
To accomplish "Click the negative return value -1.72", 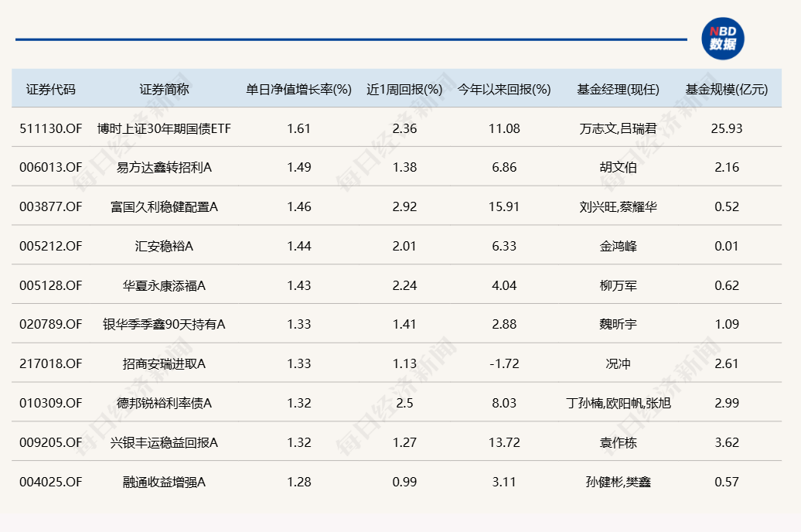I will pyautogui.click(x=504, y=363).
